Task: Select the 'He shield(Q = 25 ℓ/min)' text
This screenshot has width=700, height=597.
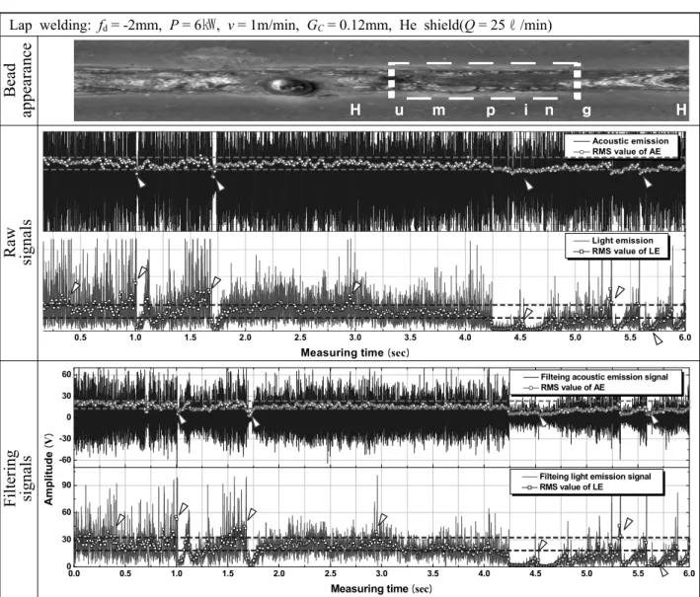Action: [476, 25]
